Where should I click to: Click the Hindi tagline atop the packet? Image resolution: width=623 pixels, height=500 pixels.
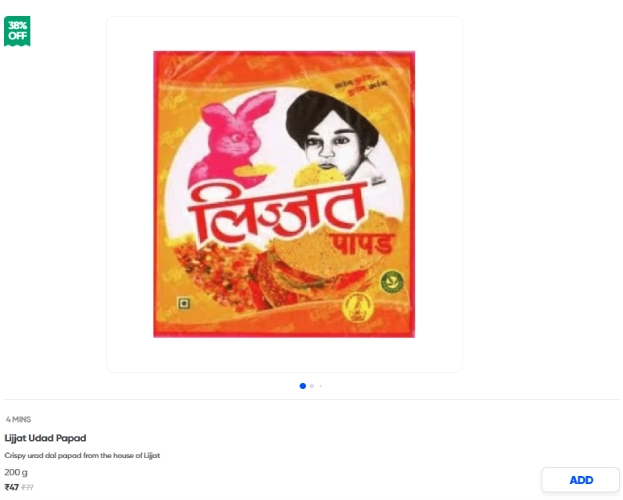click(361, 87)
